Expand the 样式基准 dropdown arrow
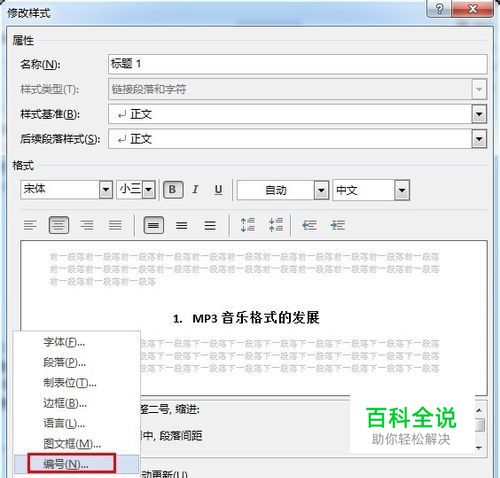This screenshot has height=478, width=500. point(479,114)
